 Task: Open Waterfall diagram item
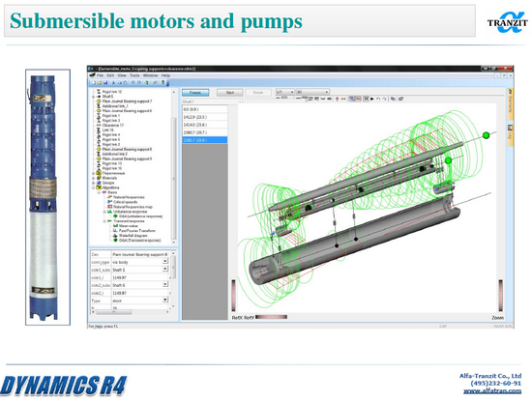tap(133, 235)
